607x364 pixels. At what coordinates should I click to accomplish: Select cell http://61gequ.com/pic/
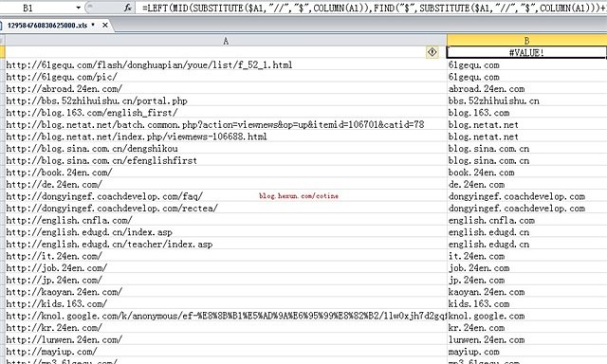[x=226, y=77]
